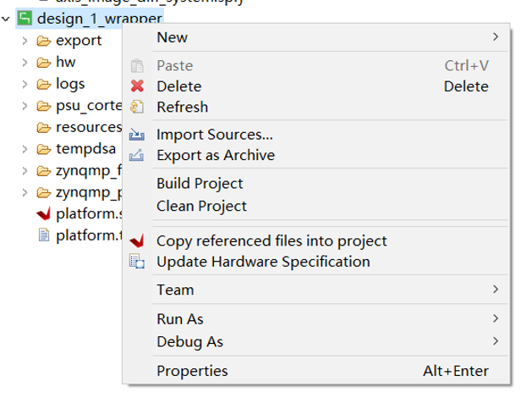Click the red Delete X icon
The height and width of the screenshot is (409, 532).
pos(137,86)
